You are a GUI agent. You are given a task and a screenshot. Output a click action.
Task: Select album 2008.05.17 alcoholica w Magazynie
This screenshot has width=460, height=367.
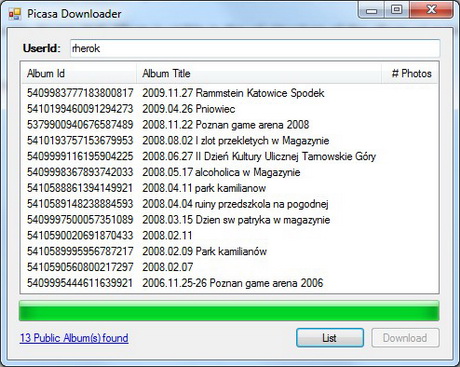(x=221, y=172)
